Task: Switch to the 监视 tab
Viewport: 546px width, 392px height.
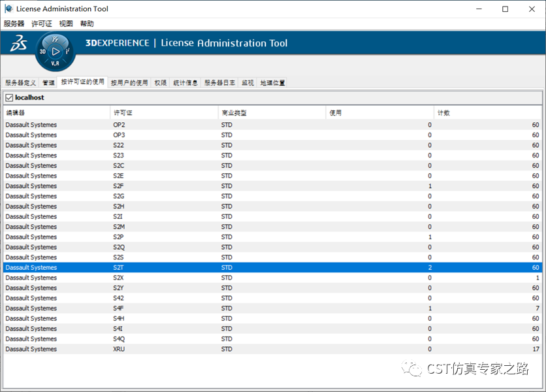Action: click(x=248, y=82)
